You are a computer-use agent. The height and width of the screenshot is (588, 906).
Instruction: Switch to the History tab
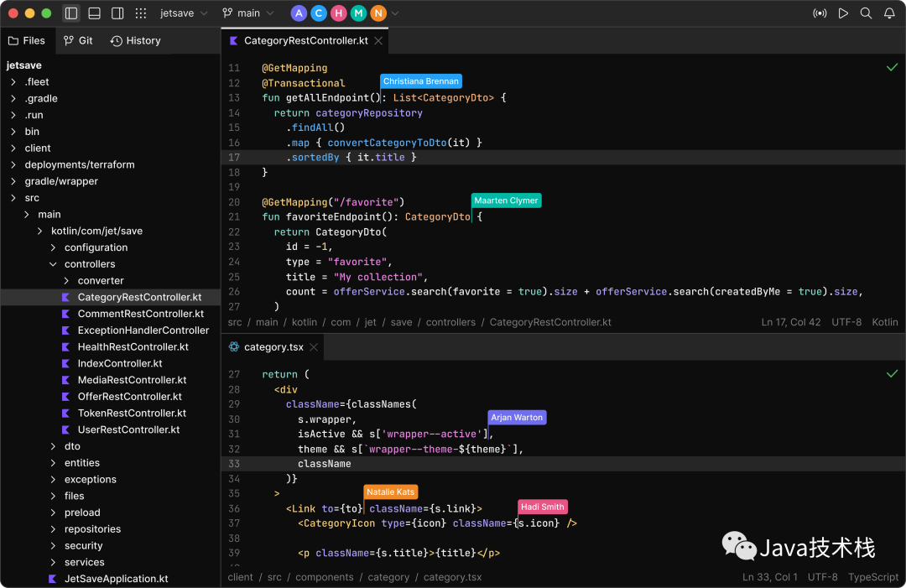[x=136, y=40]
